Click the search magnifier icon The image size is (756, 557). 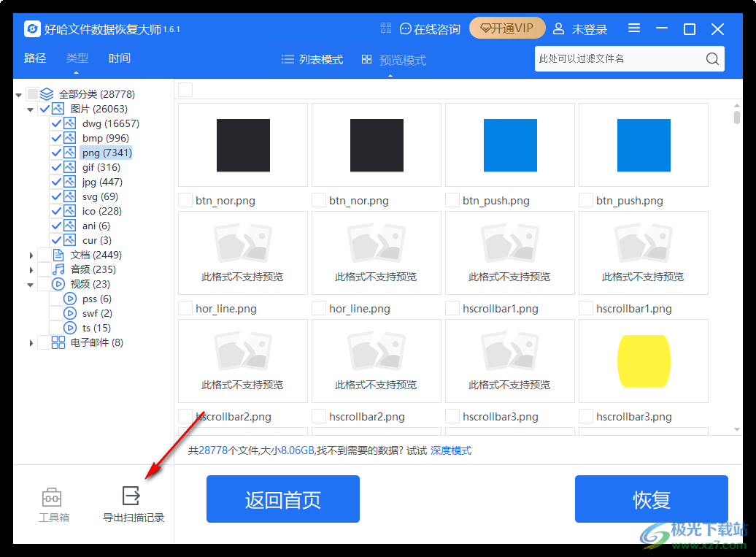point(713,59)
